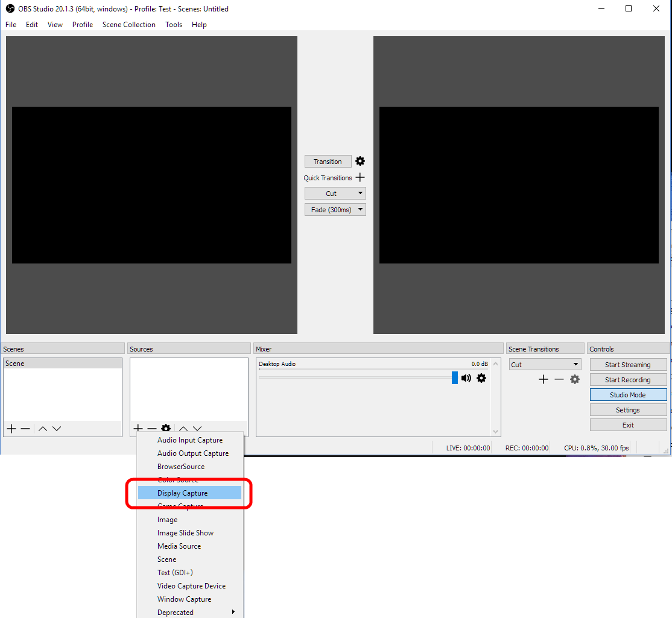Add a new scene with plus icon
This screenshot has height=618, width=672.
pos(11,428)
